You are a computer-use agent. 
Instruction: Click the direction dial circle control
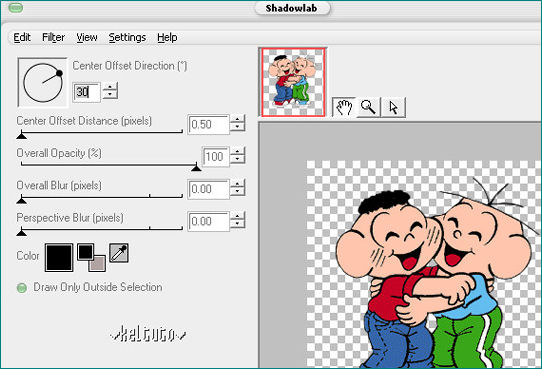[43, 82]
